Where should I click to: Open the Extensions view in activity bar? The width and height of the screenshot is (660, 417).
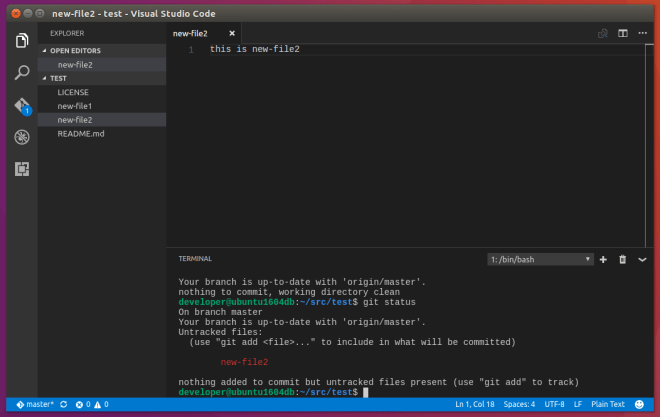coord(21,169)
